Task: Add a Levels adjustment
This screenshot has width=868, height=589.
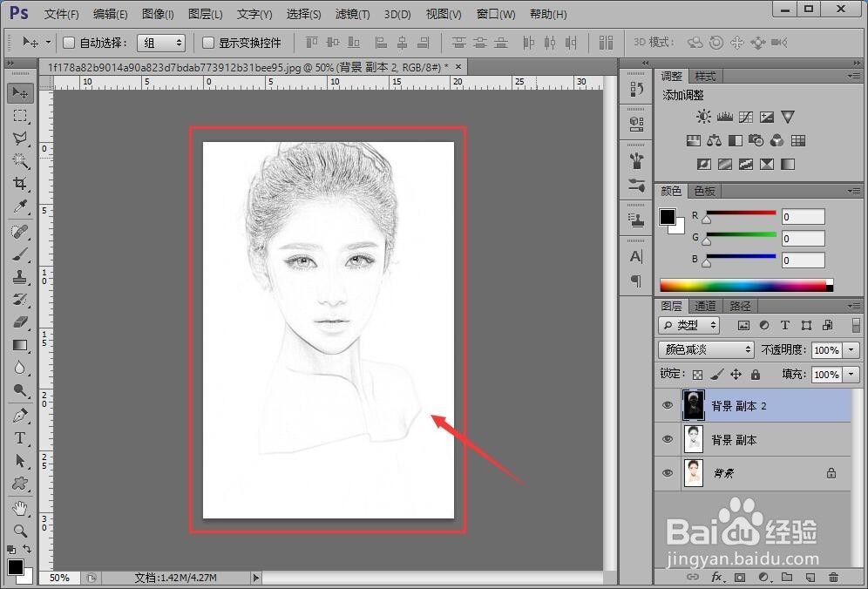Action: [x=724, y=117]
